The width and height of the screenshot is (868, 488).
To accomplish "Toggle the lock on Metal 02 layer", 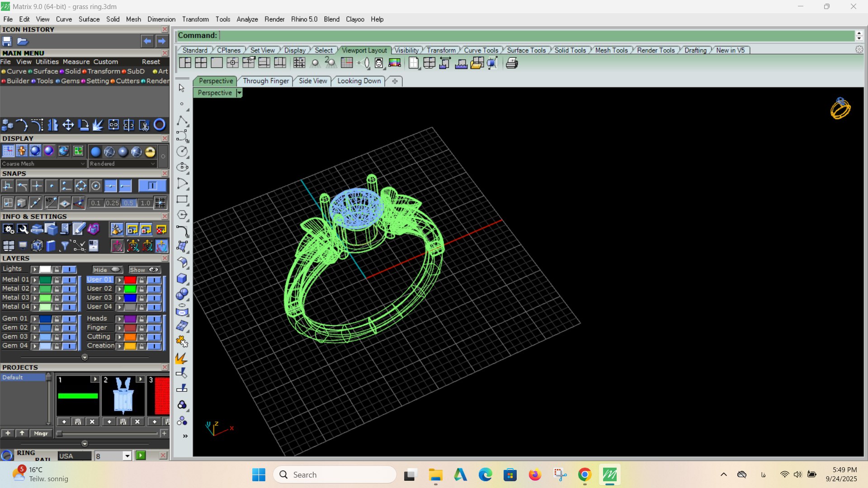I will click(x=57, y=289).
